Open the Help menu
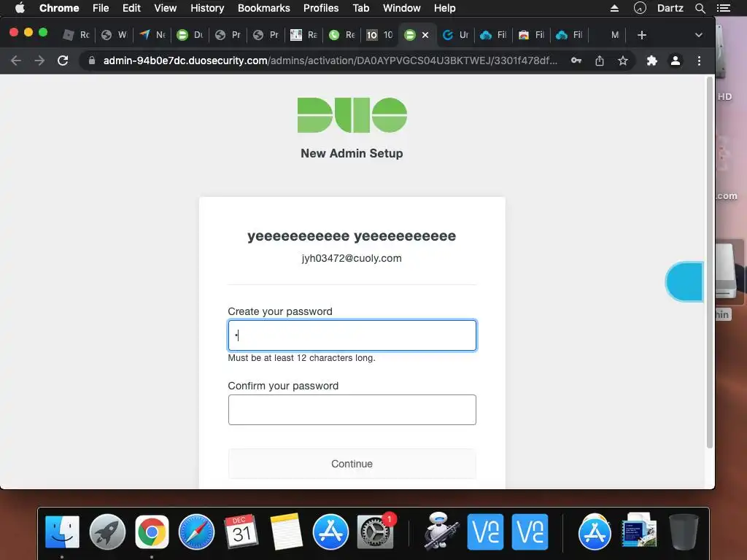Screen dimensions: 747x560 click(x=444, y=8)
